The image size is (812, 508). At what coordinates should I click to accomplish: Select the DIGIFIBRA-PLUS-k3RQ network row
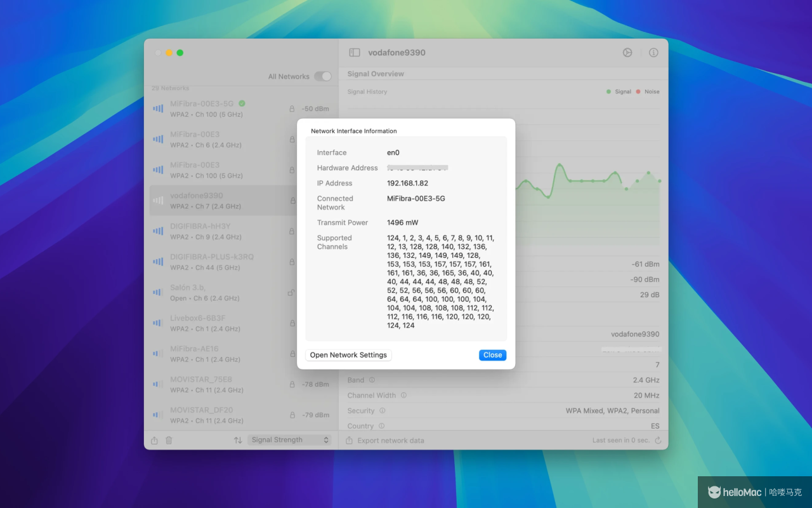(241, 262)
